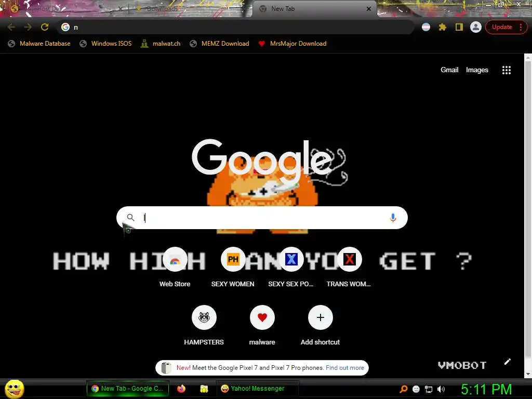Open Chrome's three-dot menu
Screen dimensions: 532x399
click(521, 27)
